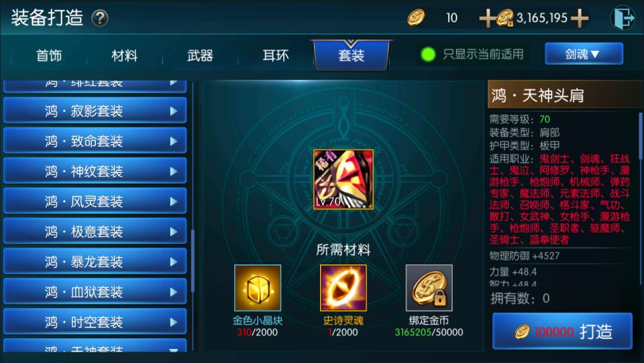Tap the 金色小晶块 material icon

tap(258, 288)
